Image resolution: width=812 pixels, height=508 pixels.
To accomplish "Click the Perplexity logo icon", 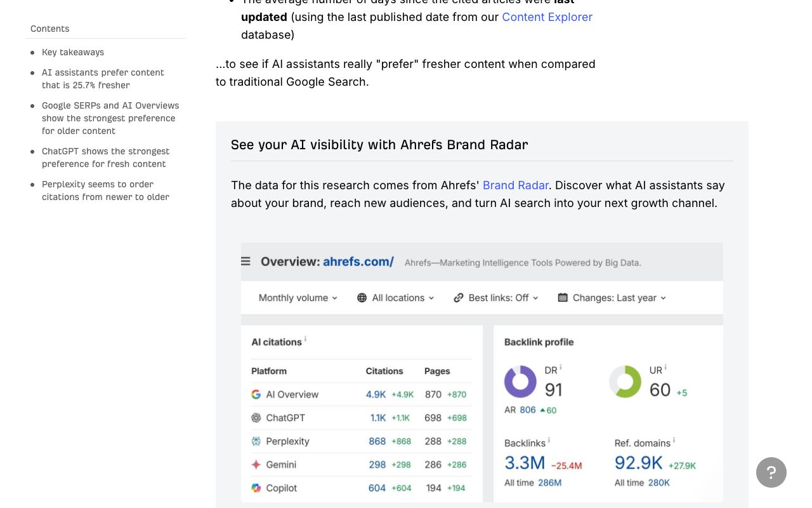I will point(256,441).
